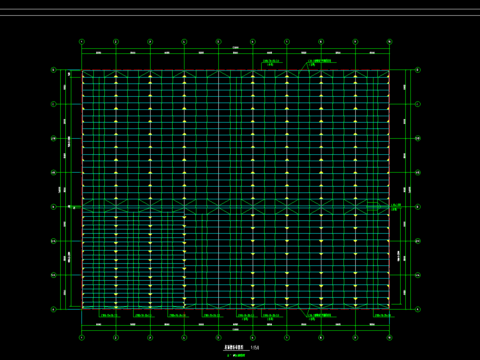Select the cross bracing at the ridge center
The image size is (480, 360).
[218, 207]
